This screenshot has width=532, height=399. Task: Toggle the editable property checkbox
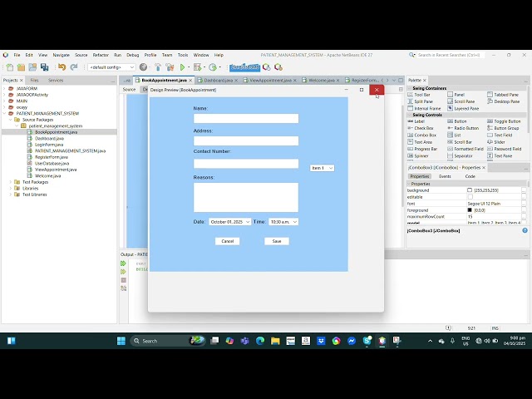[470, 197]
